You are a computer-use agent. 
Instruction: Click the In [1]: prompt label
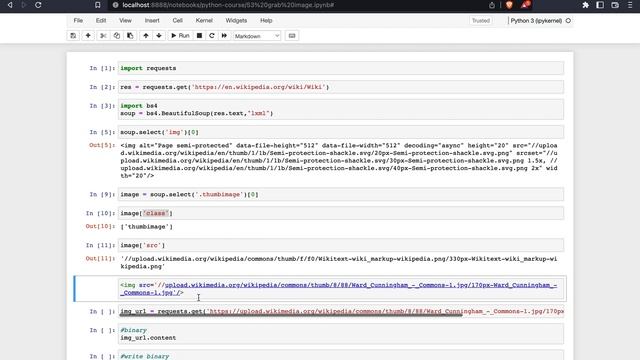[x=102, y=68]
